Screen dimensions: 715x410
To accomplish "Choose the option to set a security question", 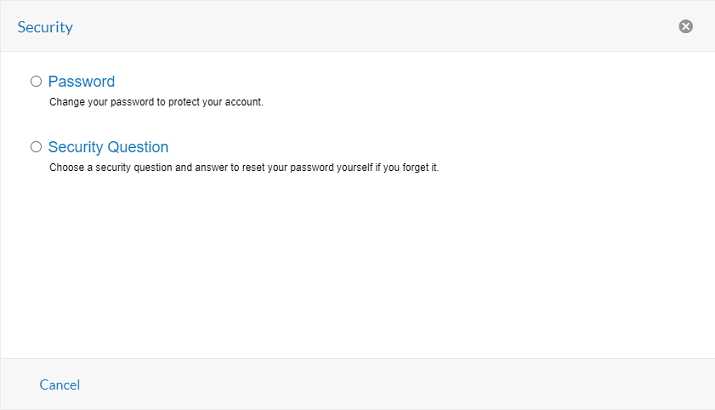I will [x=36, y=146].
